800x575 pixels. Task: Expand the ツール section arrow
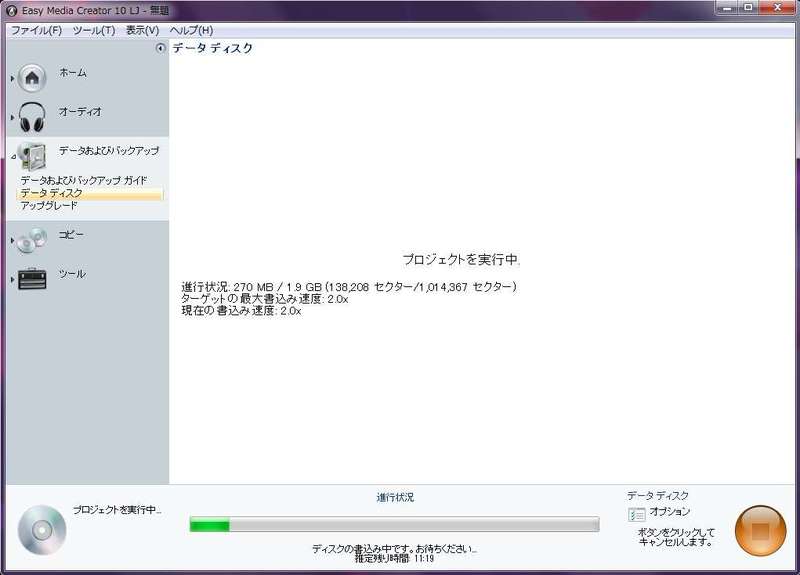[12, 279]
